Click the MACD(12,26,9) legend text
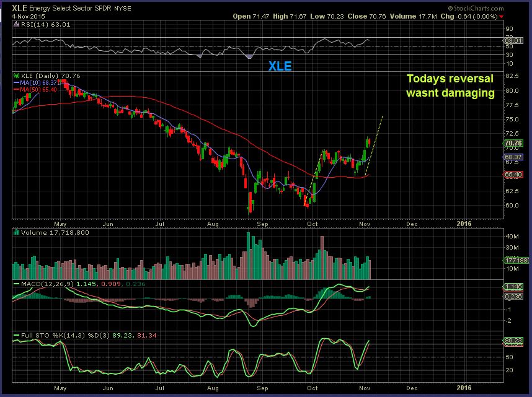The image size is (532, 397). 47,284
